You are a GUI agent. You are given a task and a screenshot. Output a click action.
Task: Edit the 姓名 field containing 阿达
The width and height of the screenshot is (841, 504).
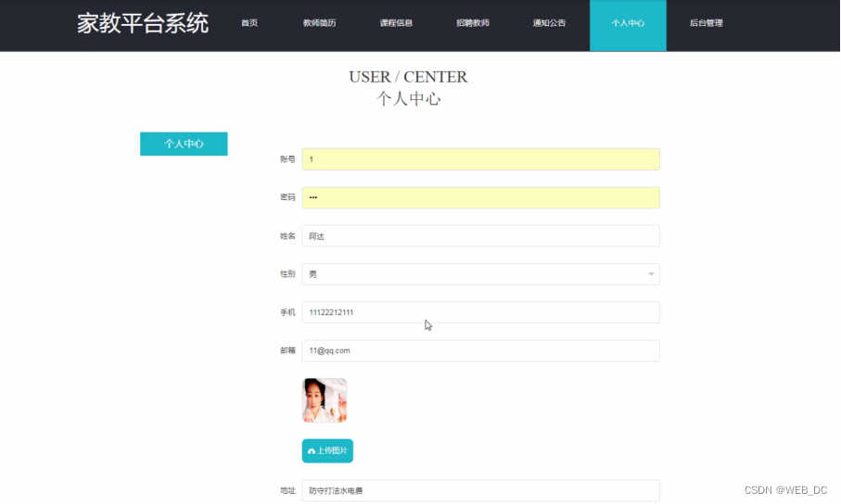pos(480,236)
